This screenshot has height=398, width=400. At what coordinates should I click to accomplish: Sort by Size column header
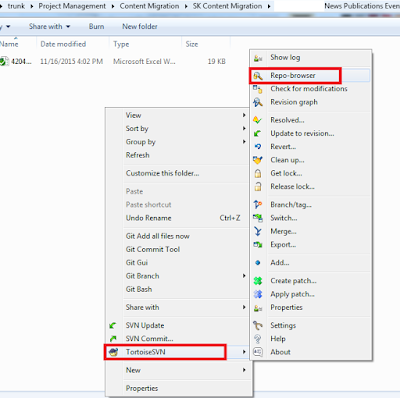[192, 44]
